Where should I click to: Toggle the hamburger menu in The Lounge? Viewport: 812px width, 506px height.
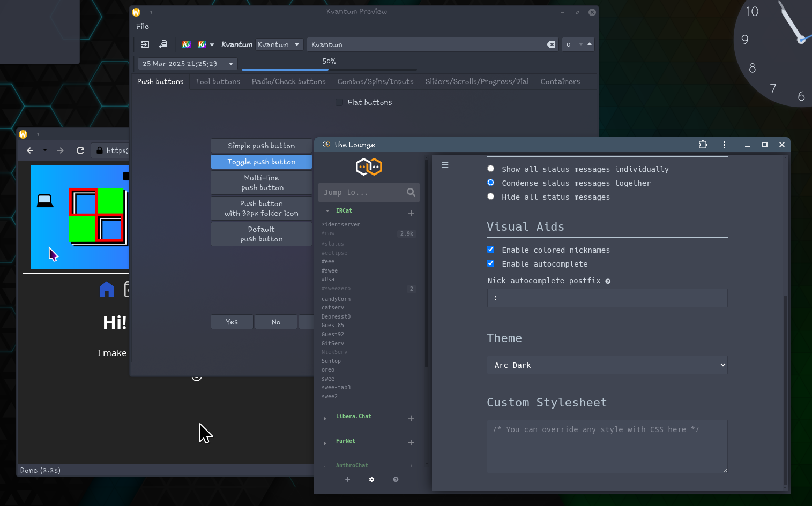445,165
